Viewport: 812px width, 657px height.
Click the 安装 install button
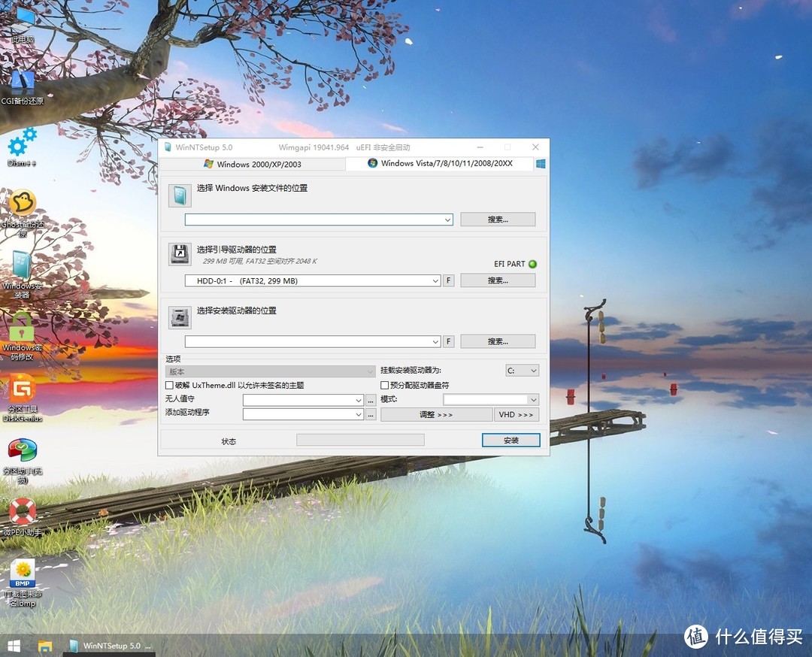[511, 440]
